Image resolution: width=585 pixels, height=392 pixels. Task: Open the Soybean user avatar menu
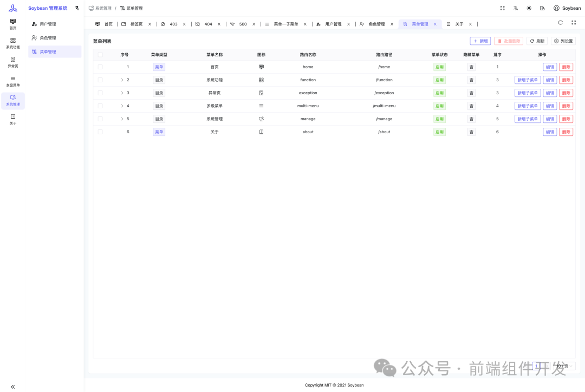[x=567, y=8]
